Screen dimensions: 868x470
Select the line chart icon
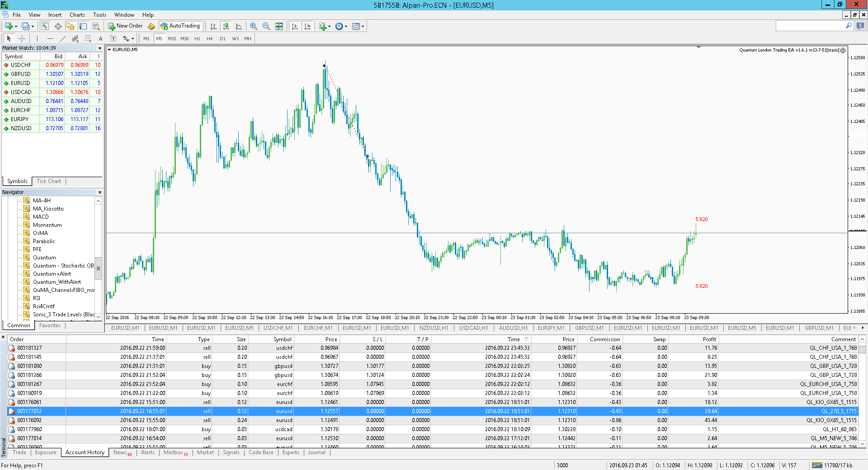coord(239,26)
